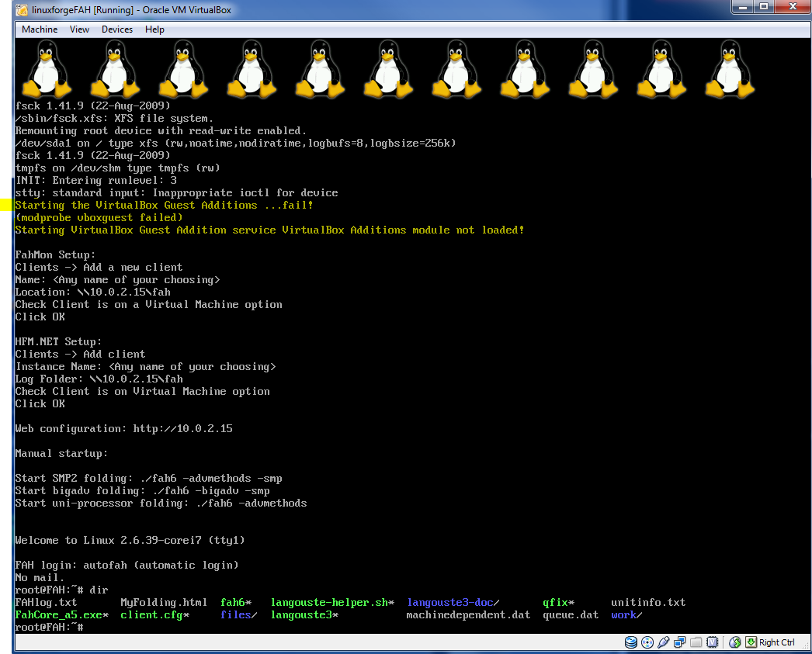Image resolution: width=812 pixels, height=654 pixels.
Task: Click the 'Welcome to Linux 2.6.39-corei7' line
Action: point(130,540)
